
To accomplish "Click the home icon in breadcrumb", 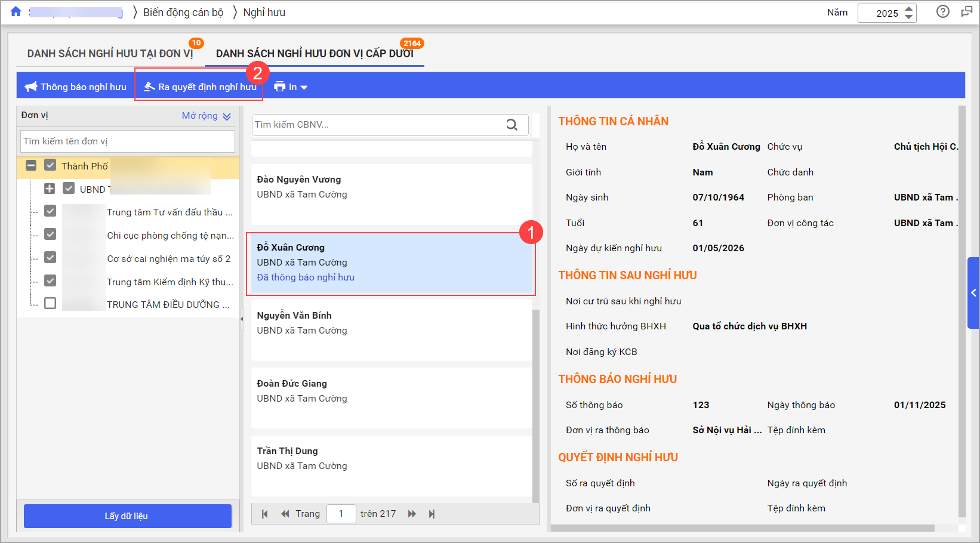I will (16, 12).
